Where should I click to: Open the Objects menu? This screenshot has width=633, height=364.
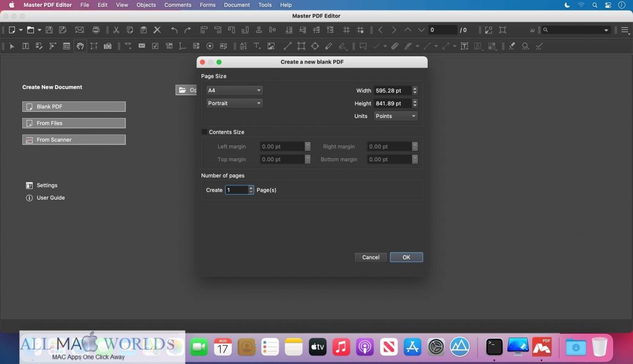pyautogui.click(x=146, y=5)
